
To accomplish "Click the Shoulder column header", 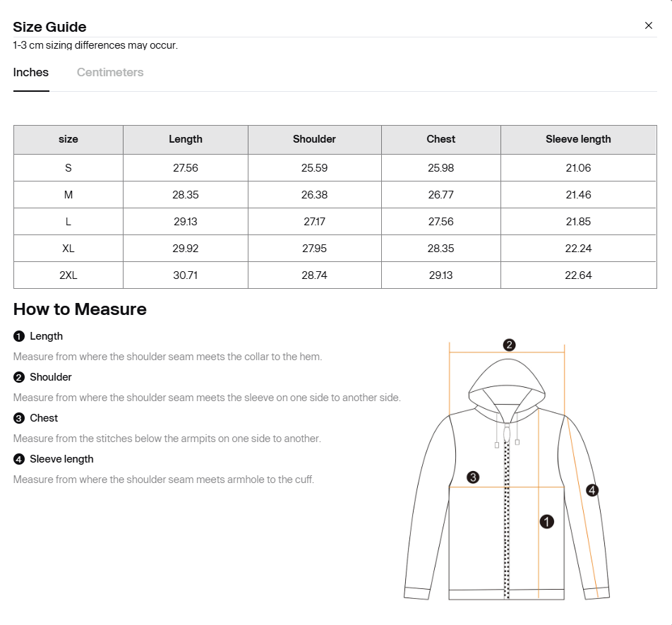I will tap(314, 139).
